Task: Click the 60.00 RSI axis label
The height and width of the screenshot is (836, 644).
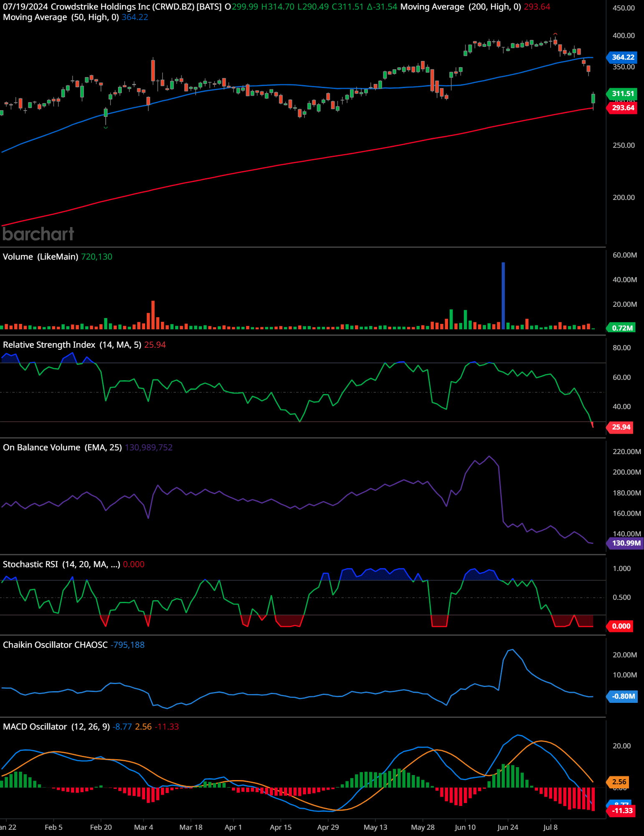Action: [x=621, y=377]
